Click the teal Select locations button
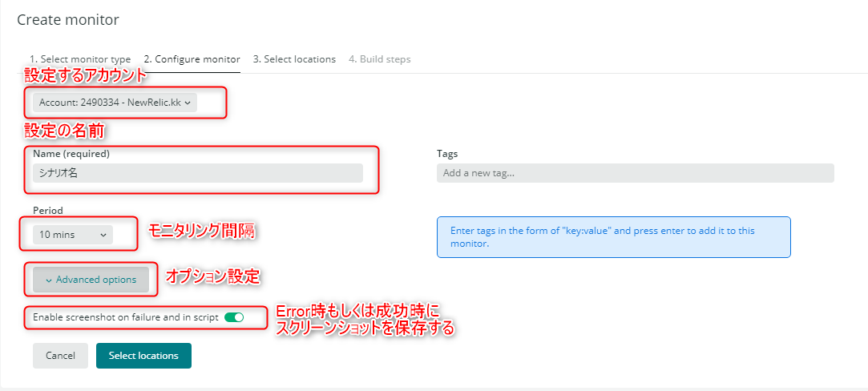The width and height of the screenshot is (868, 391). [x=144, y=356]
